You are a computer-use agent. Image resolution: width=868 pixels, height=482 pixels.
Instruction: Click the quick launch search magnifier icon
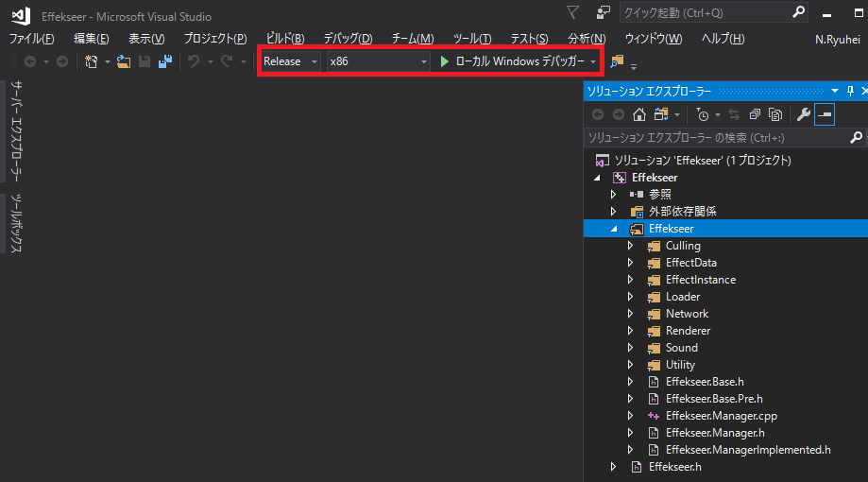[798, 12]
